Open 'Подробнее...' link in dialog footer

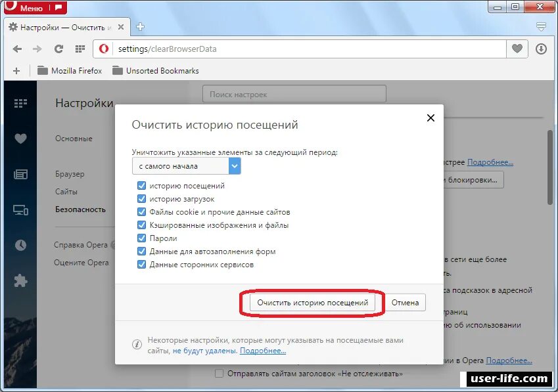click(263, 351)
